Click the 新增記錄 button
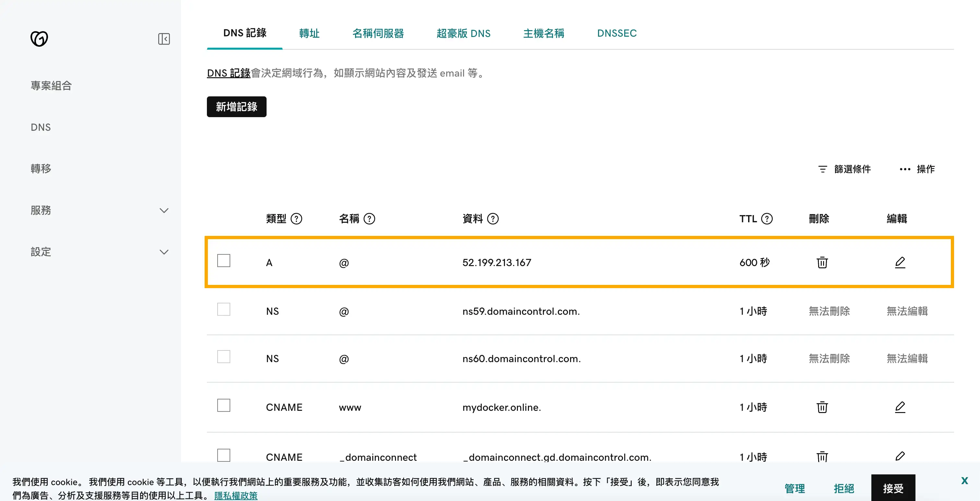The image size is (980, 501). coord(236,107)
